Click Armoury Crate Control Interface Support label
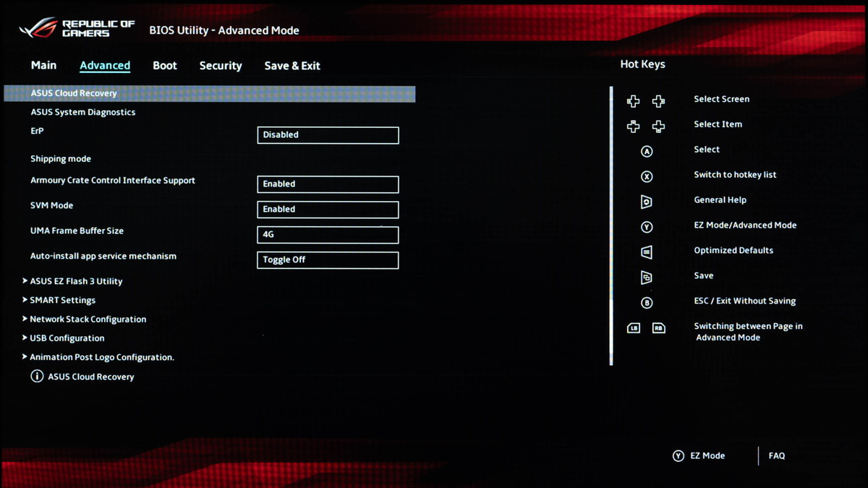 (113, 180)
